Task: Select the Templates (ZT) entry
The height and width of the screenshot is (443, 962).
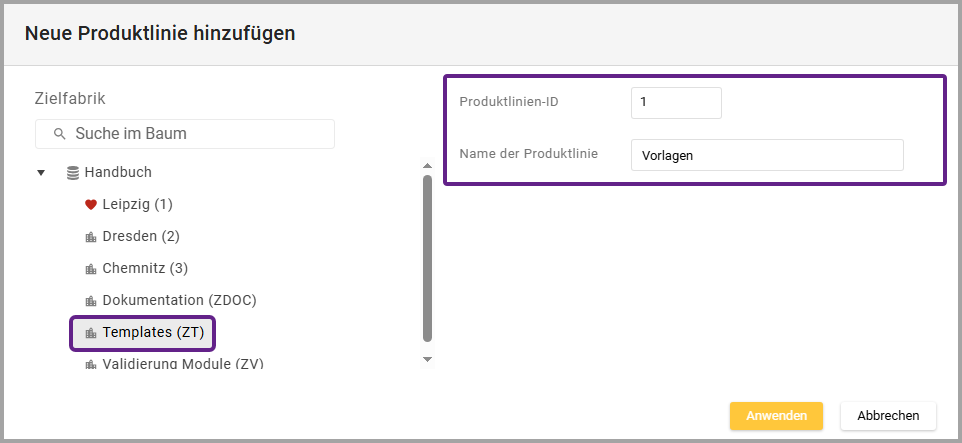Action: click(153, 333)
